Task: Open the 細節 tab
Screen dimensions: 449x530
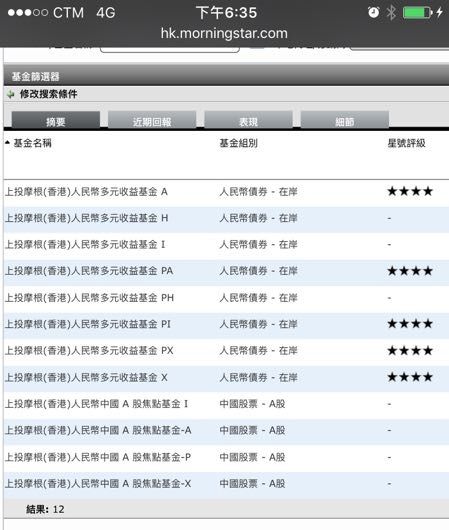Action: pos(345,120)
